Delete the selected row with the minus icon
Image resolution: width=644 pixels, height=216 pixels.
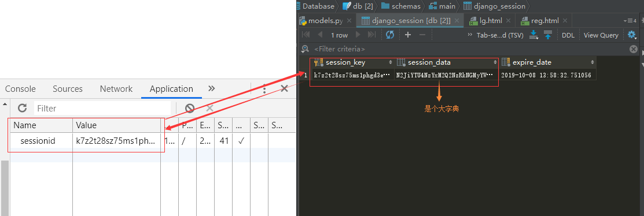(422, 35)
